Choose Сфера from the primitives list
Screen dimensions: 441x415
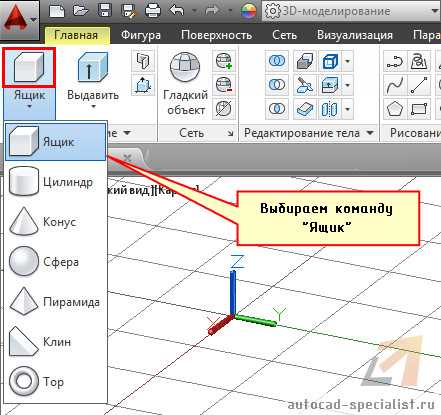pos(56,262)
